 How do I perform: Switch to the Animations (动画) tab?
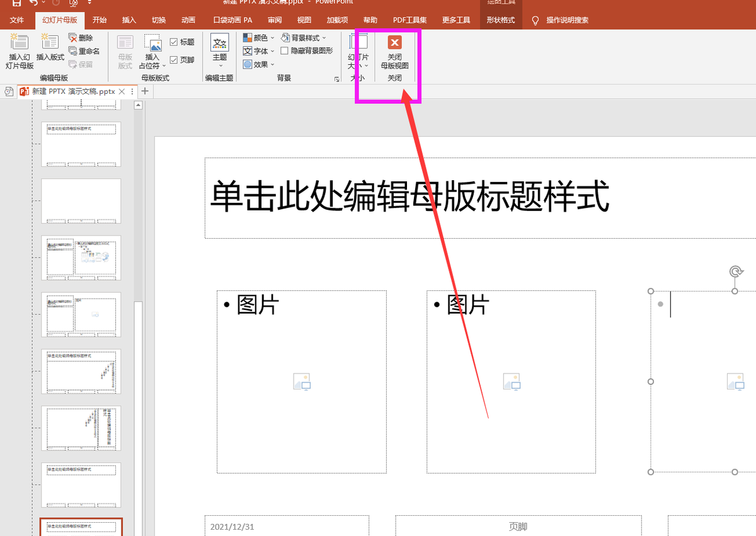click(x=188, y=20)
